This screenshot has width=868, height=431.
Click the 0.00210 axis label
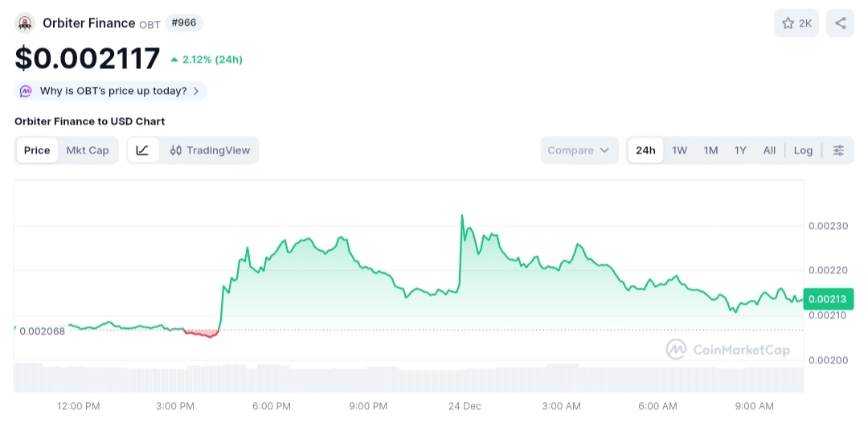pyautogui.click(x=828, y=316)
